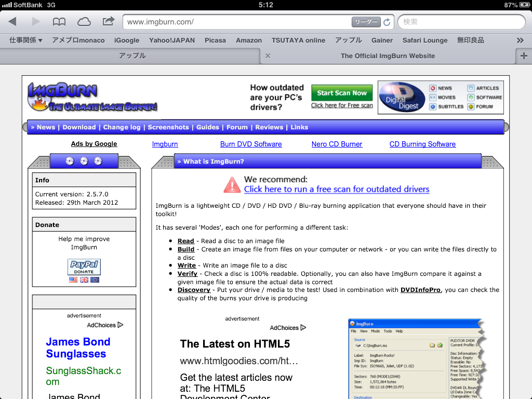The image size is (532, 399).
Task: Open the Build mode link
Action: tap(186, 249)
